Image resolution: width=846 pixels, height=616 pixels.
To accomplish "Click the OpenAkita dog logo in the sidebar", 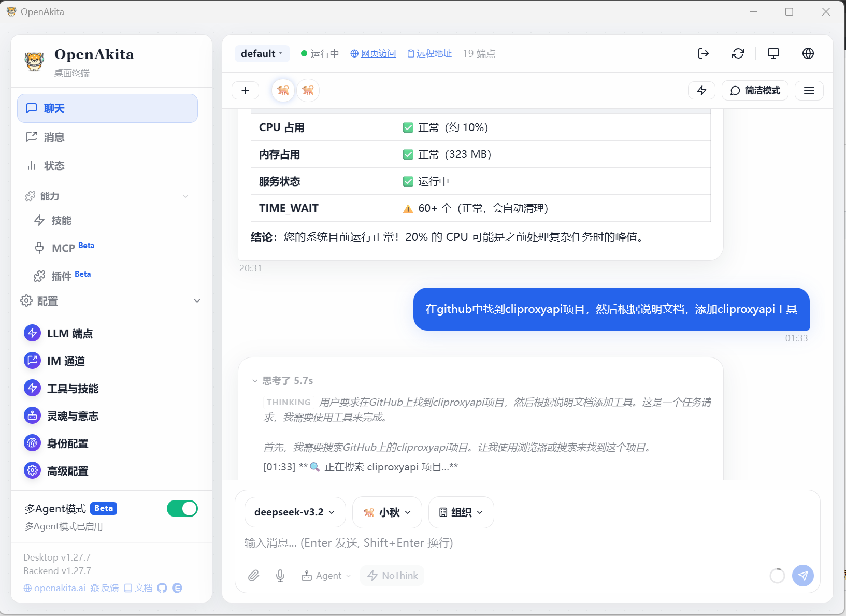I will point(35,61).
